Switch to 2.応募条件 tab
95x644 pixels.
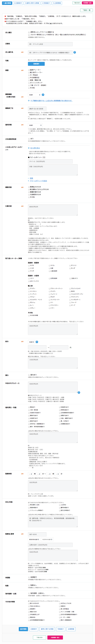(18, 3)
